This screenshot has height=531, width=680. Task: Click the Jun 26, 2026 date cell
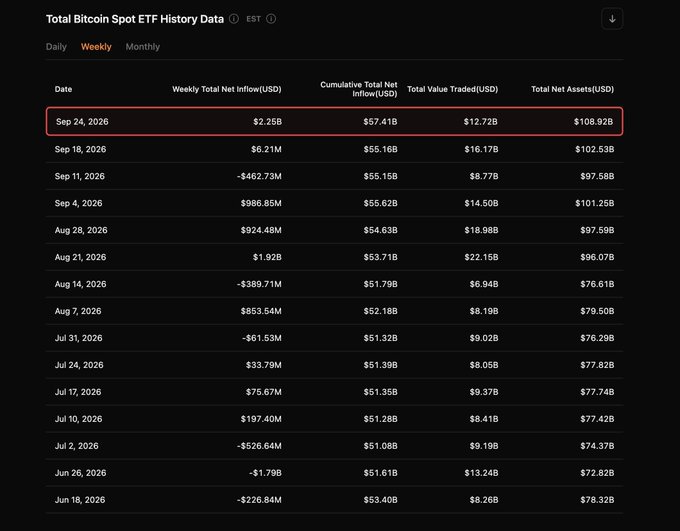pyautogui.click(x=80, y=472)
